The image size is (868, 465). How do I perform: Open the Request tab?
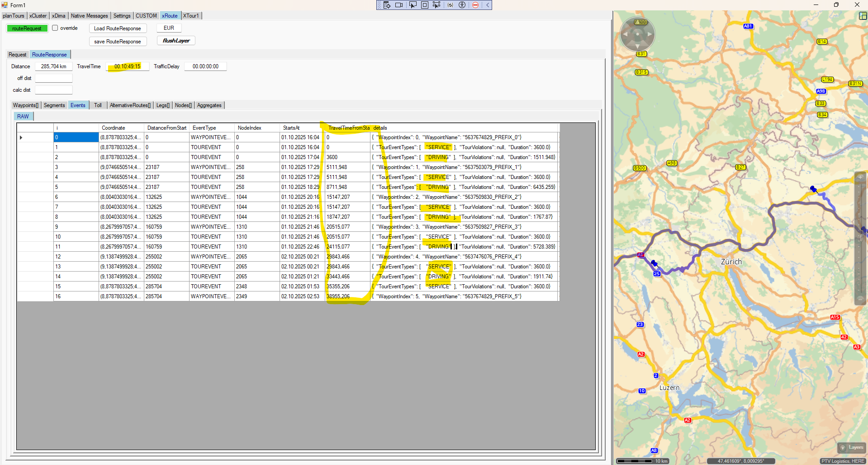point(18,55)
